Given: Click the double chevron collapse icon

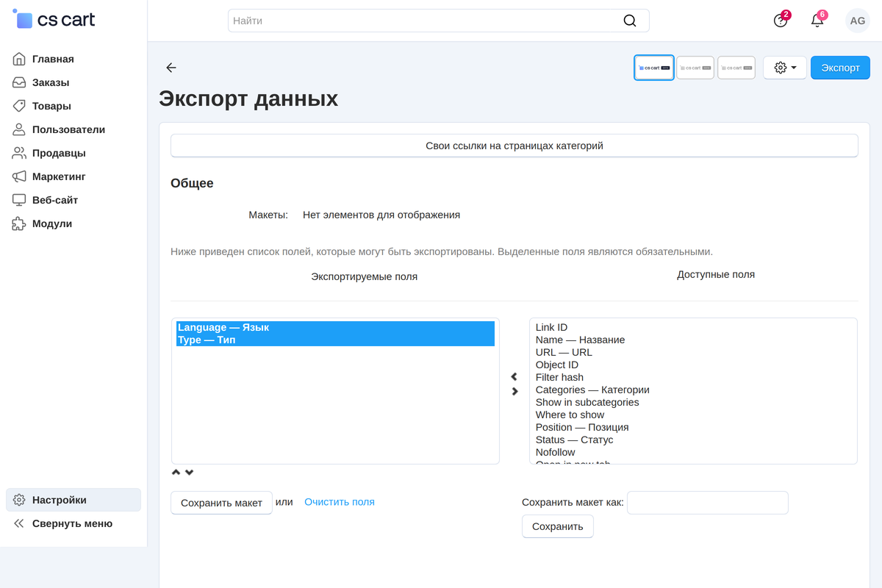Looking at the screenshot, I should coord(19,523).
